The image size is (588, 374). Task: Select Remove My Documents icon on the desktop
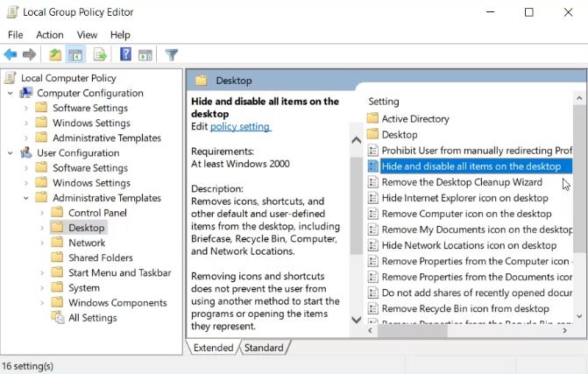[477, 229]
